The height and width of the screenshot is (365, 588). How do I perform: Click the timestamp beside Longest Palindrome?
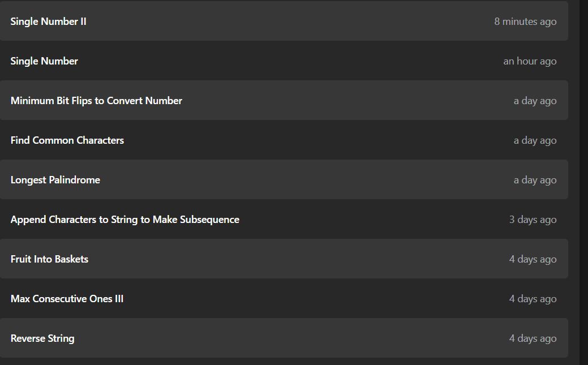point(535,180)
